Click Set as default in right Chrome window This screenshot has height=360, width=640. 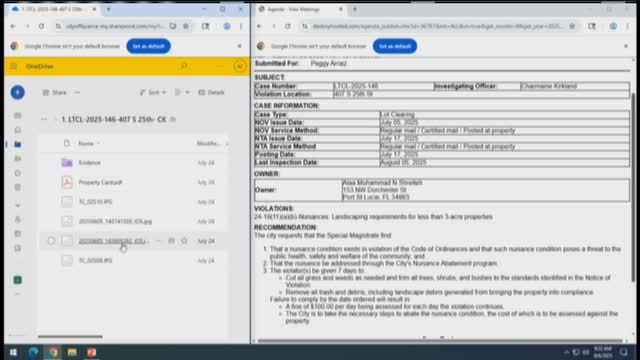coord(395,46)
